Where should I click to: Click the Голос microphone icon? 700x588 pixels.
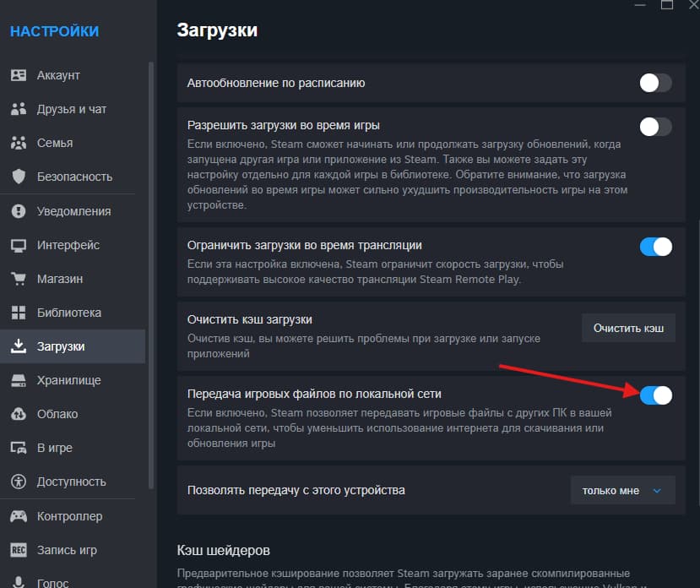click(x=19, y=582)
